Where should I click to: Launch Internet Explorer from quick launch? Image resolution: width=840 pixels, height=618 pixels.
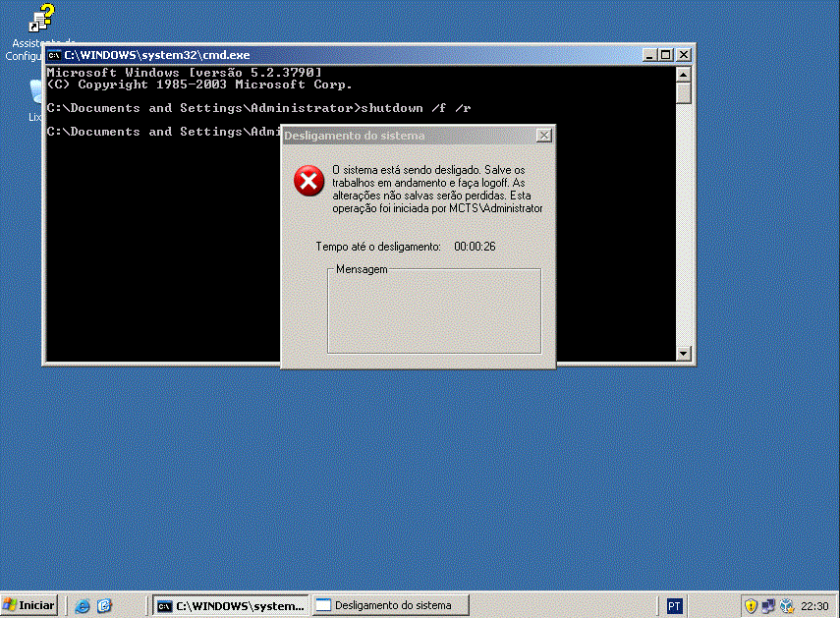click(x=83, y=605)
